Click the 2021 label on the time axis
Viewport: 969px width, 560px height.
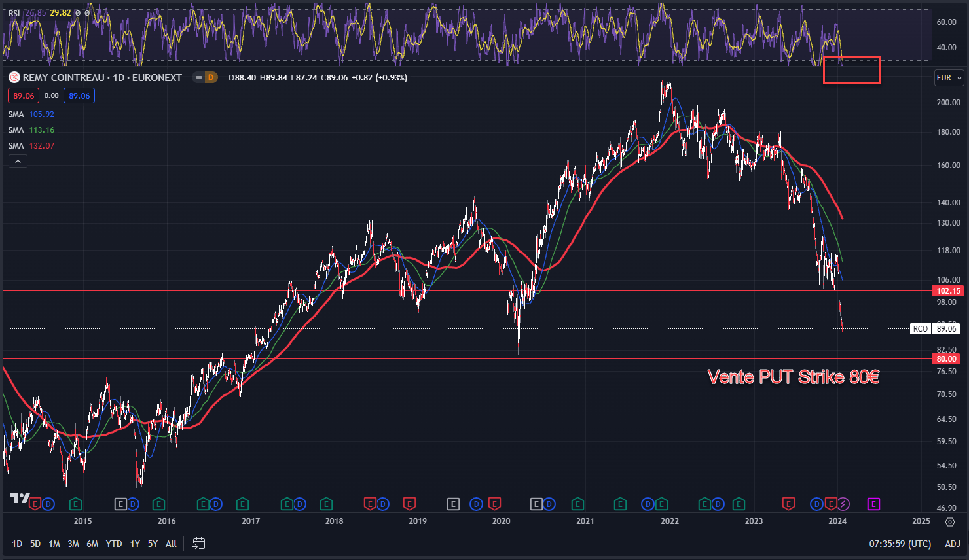(x=585, y=521)
